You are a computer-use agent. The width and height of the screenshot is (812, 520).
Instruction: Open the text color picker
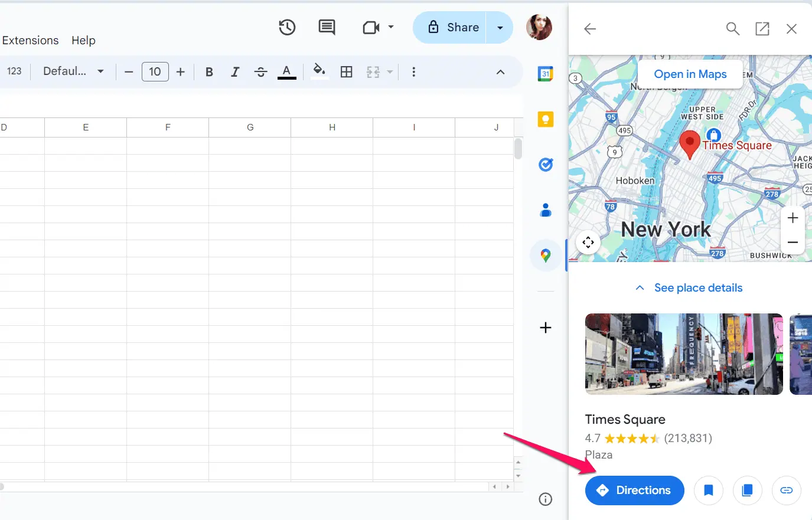[x=287, y=72]
